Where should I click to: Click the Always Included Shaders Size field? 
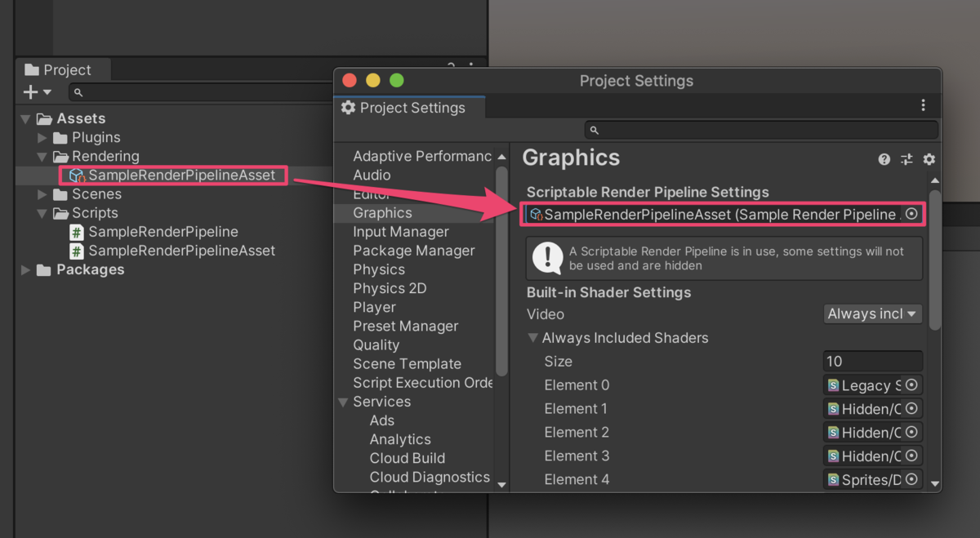click(x=872, y=362)
